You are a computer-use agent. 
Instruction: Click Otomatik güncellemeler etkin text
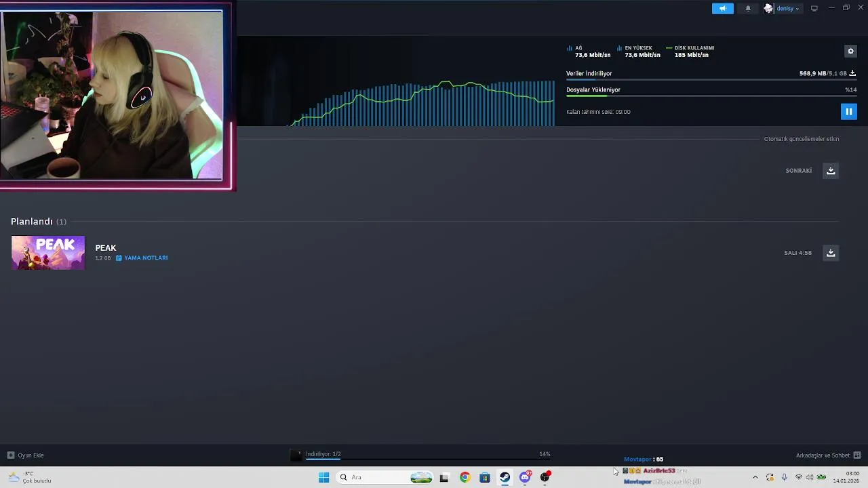[802, 139]
